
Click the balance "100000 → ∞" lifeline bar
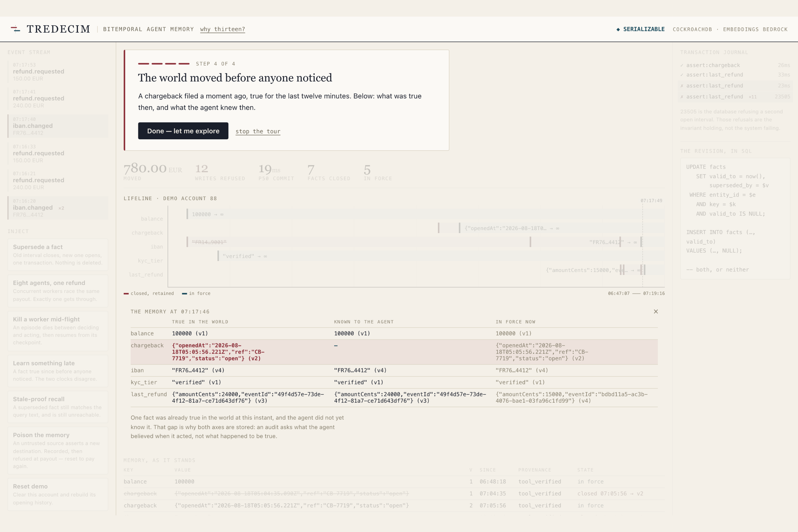[425, 214]
